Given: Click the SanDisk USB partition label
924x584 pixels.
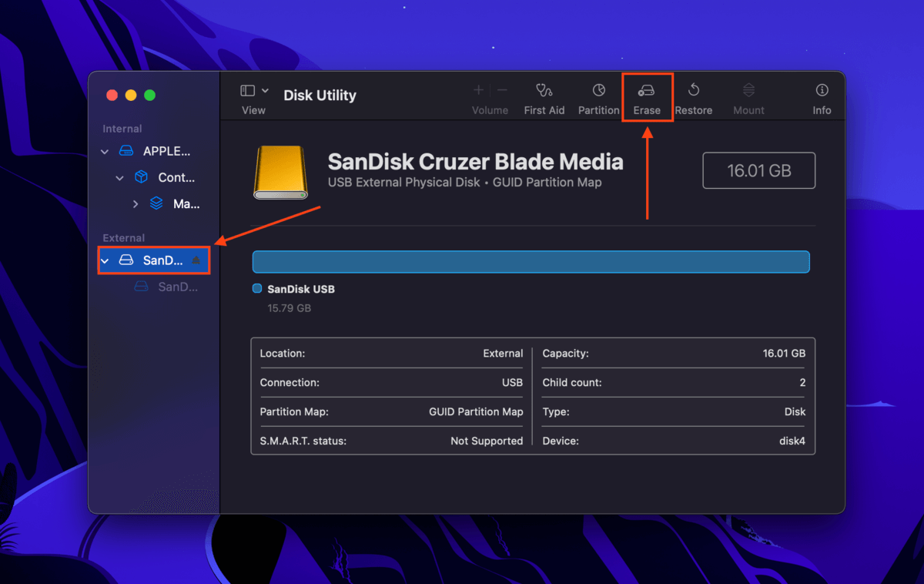Looking at the screenshot, I should (300, 289).
